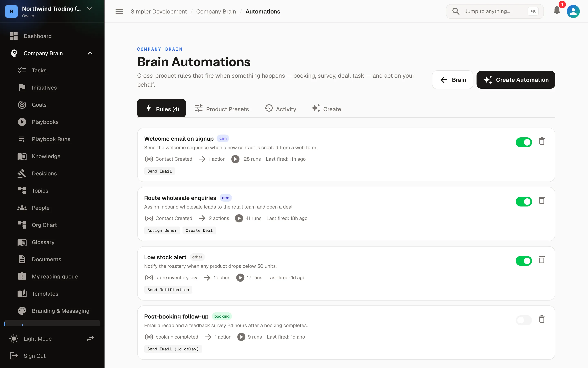Open the notifications bell
The width and height of the screenshot is (588, 368).
[557, 10]
